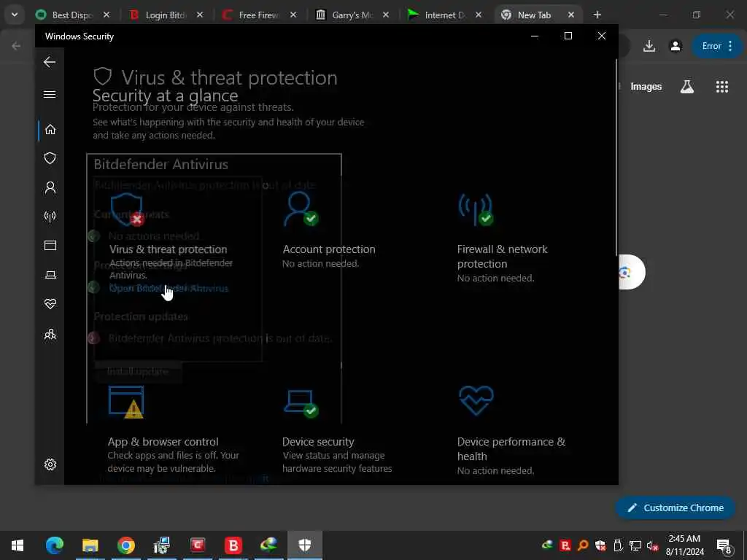Open Family options icon in sidebar
Screen dimensions: 747x560
pyautogui.click(x=50, y=334)
